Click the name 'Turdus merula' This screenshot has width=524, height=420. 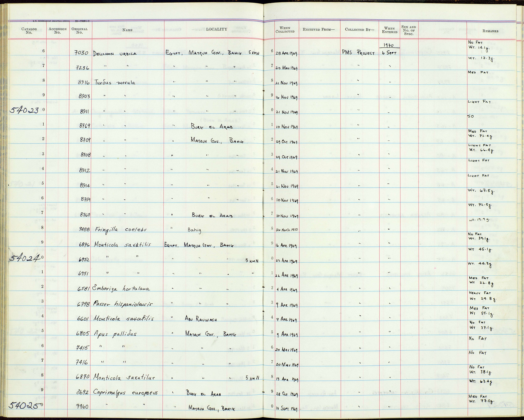(x=115, y=83)
